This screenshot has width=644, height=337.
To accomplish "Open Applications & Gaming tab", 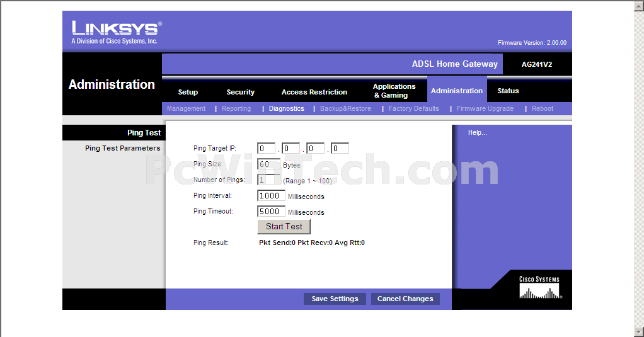I will point(394,91).
